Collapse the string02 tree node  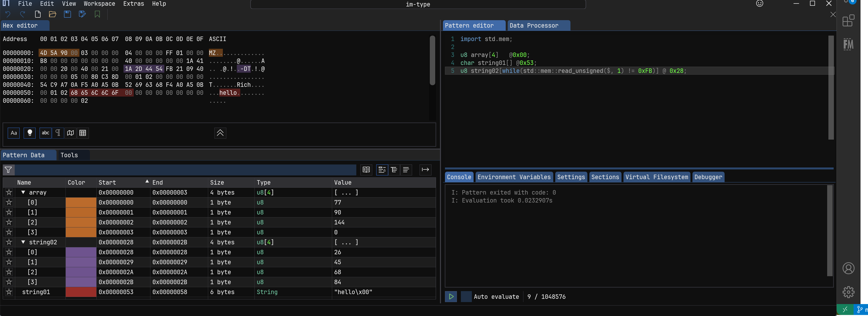tap(23, 242)
